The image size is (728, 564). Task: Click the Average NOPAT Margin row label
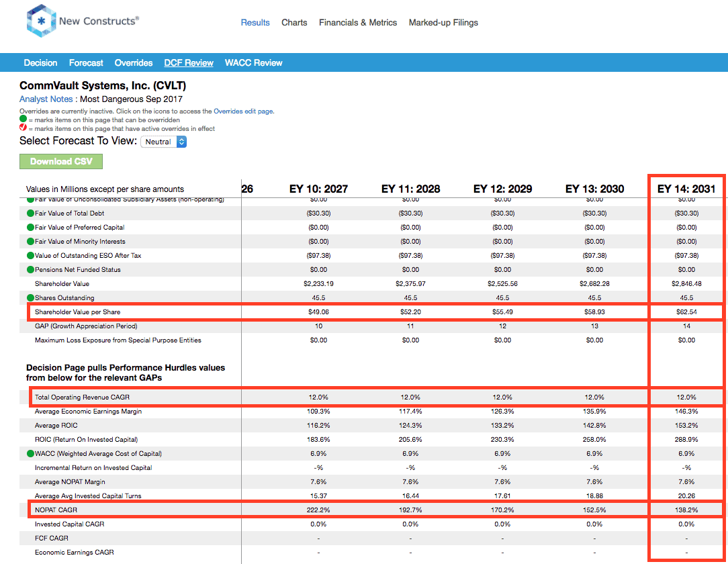coord(70,482)
